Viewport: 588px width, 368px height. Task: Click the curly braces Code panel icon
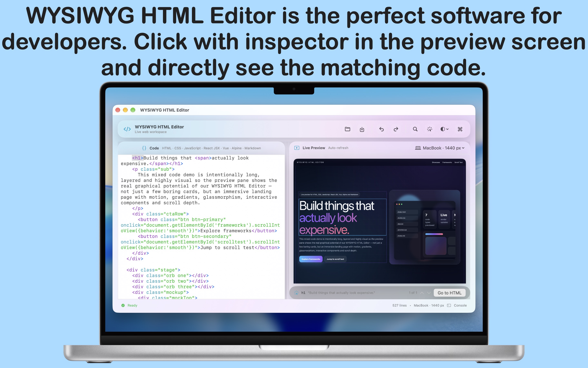[x=144, y=148]
